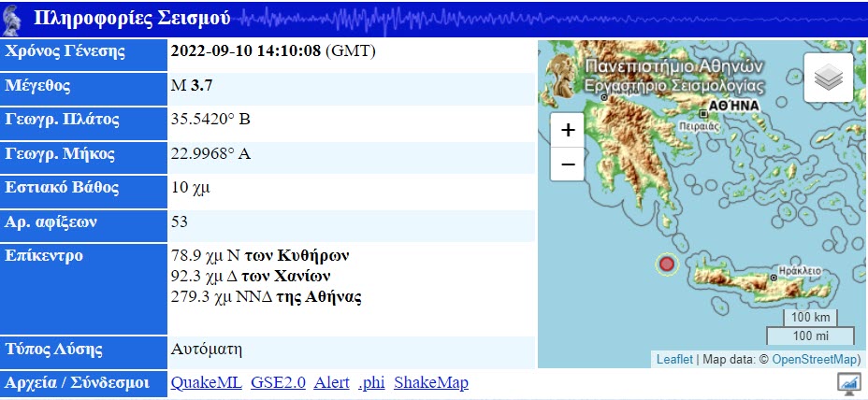Select the red earthquake epicenter marker
Viewport: 868px width, 400px height.
click(x=667, y=264)
